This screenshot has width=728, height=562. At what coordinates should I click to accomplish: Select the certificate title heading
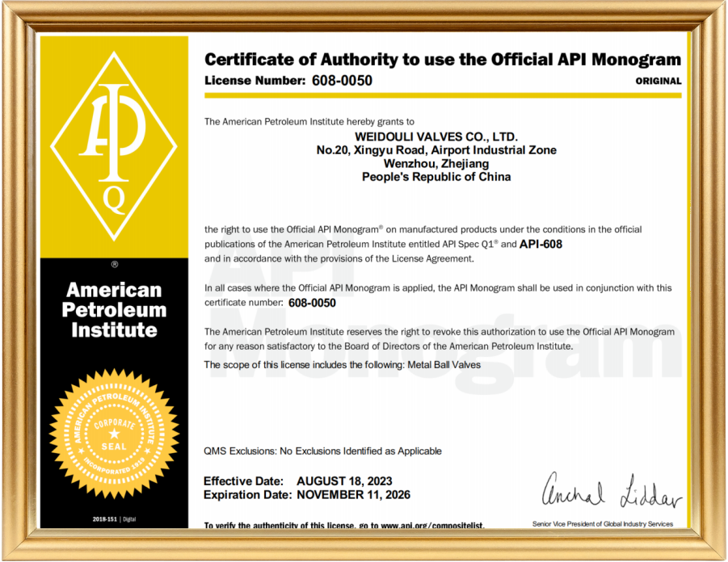click(x=443, y=60)
